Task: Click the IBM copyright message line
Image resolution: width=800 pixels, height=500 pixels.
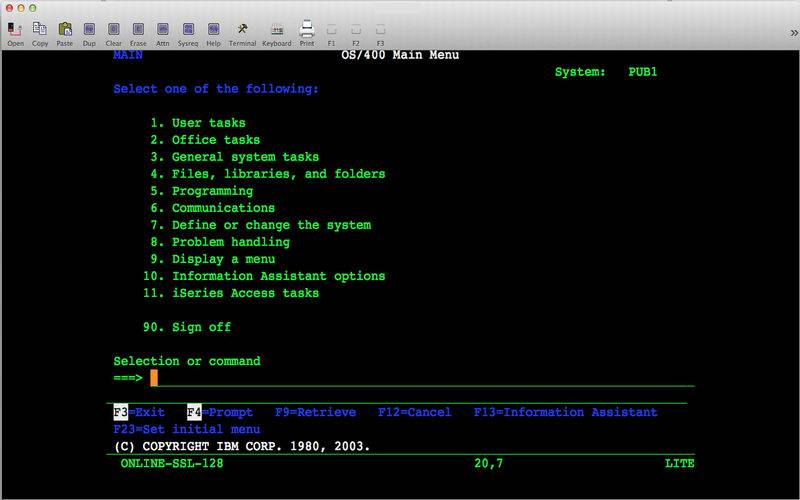Action: [x=242, y=446]
